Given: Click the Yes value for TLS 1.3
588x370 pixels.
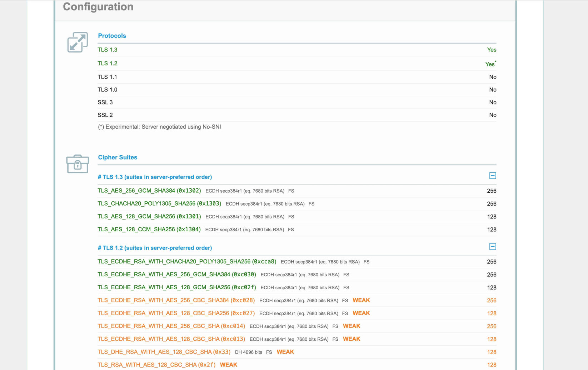Looking at the screenshot, I should click(x=492, y=50).
